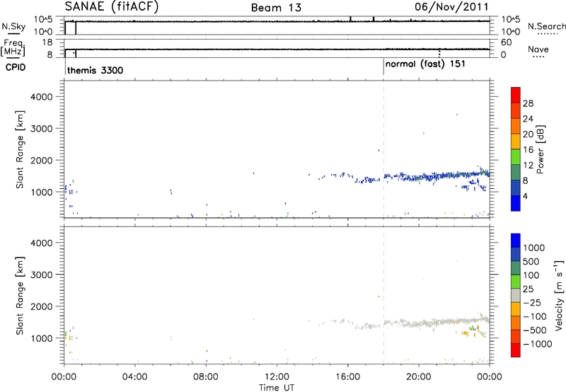
Task: Pick the orange −100 to −500 Velocity segment
Action: pos(516,323)
